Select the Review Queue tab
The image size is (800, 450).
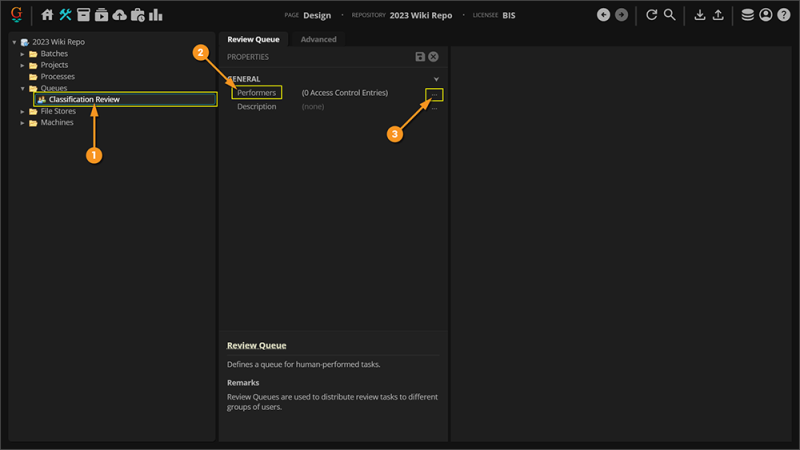pos(254,39)
